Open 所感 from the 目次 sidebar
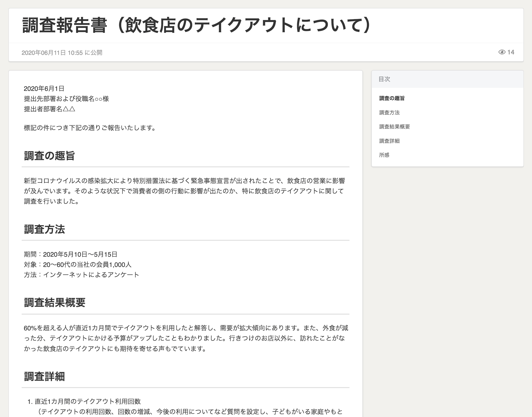 click(x=384, y=155)
